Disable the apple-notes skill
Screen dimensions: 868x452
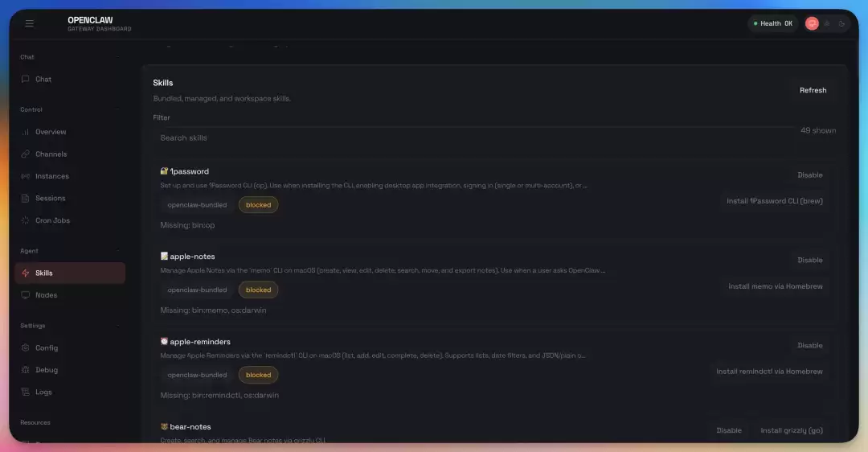click(810, 260)
